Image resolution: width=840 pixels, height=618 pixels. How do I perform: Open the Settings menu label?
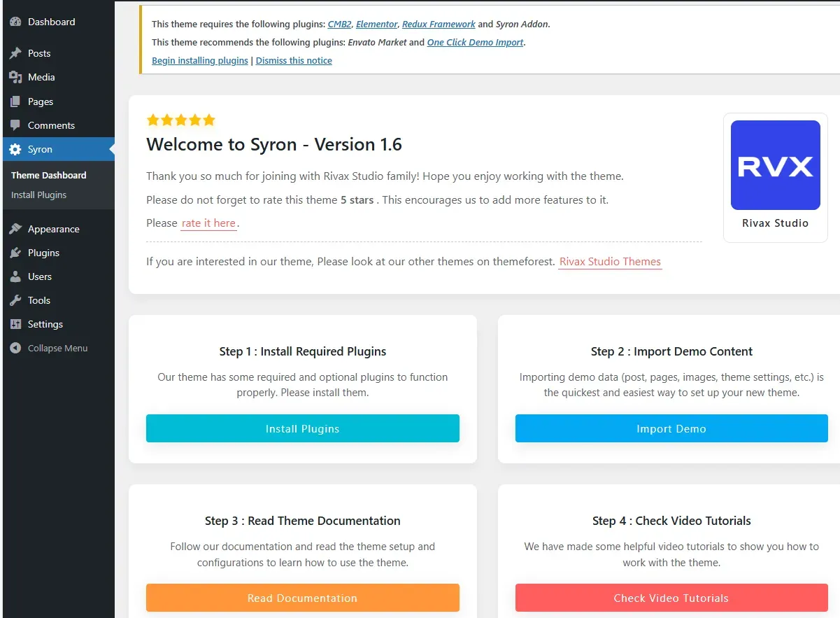(x=45, y=324)
